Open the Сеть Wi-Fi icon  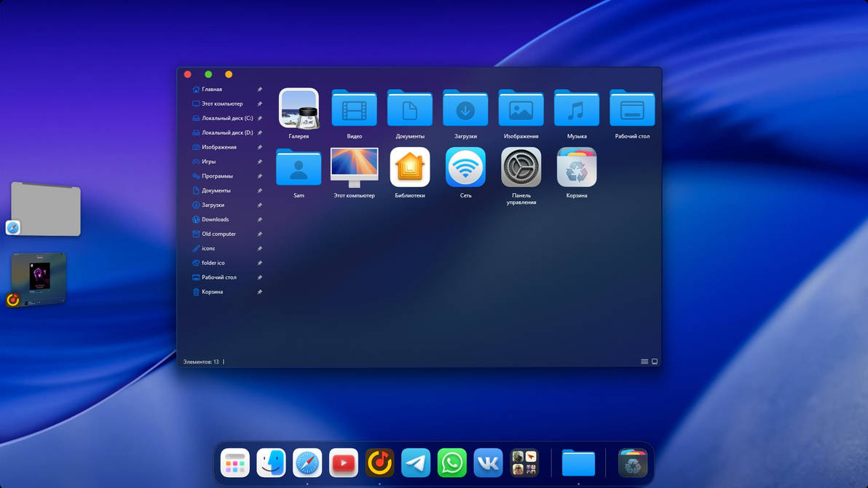[x=465, y=168]
